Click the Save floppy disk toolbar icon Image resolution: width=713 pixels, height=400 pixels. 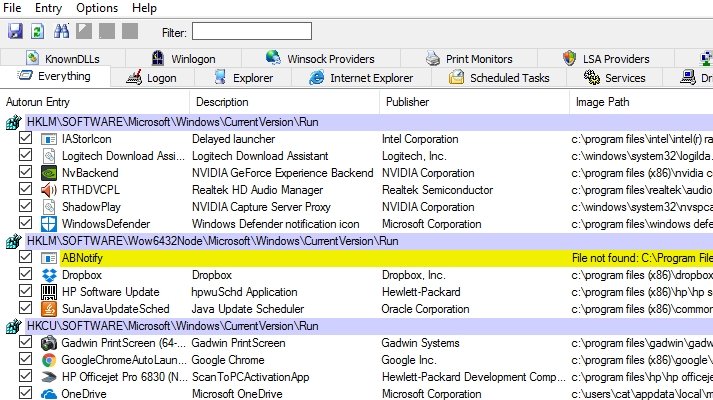pos(15,31)
